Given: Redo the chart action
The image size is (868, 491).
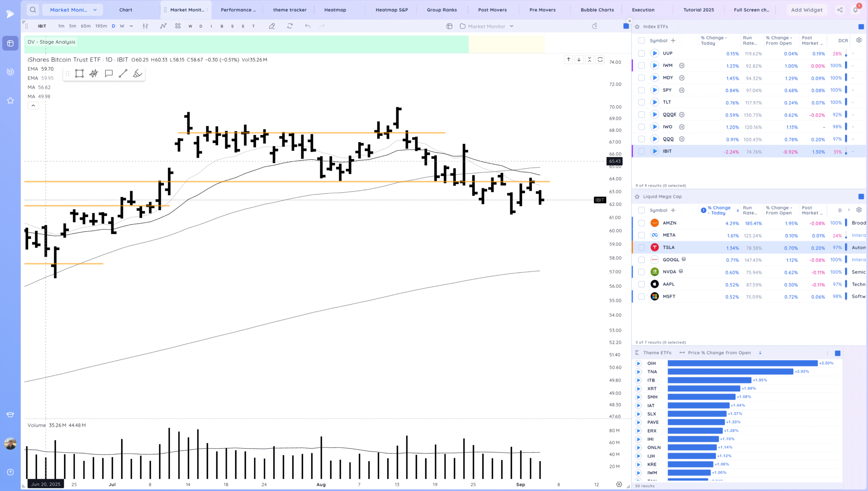Looking at the screenshot, I should (322, 26).
